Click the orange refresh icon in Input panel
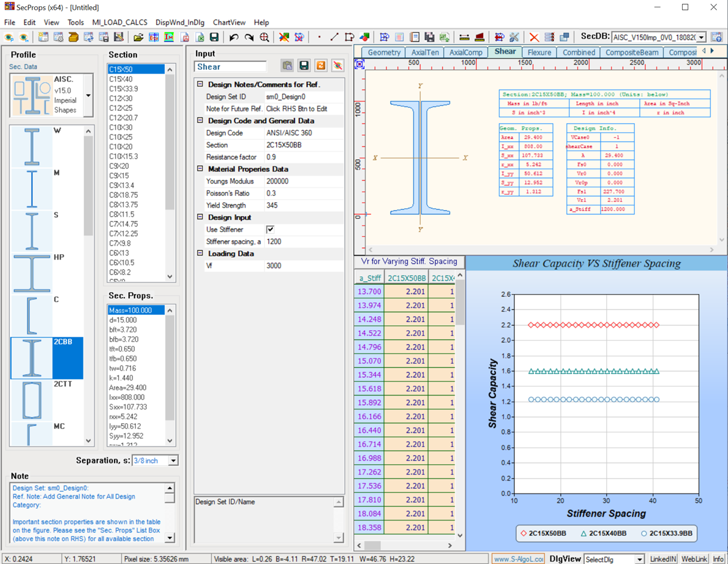Viewport: 728px width, 564px height. 321,66
